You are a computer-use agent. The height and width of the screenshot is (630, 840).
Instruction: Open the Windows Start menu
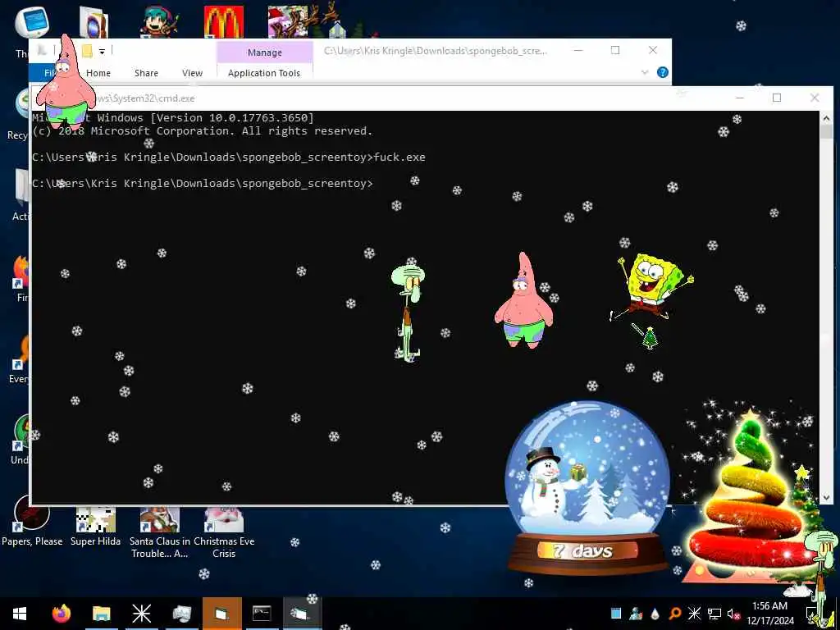pyautogui.click(x=20, y=614)
